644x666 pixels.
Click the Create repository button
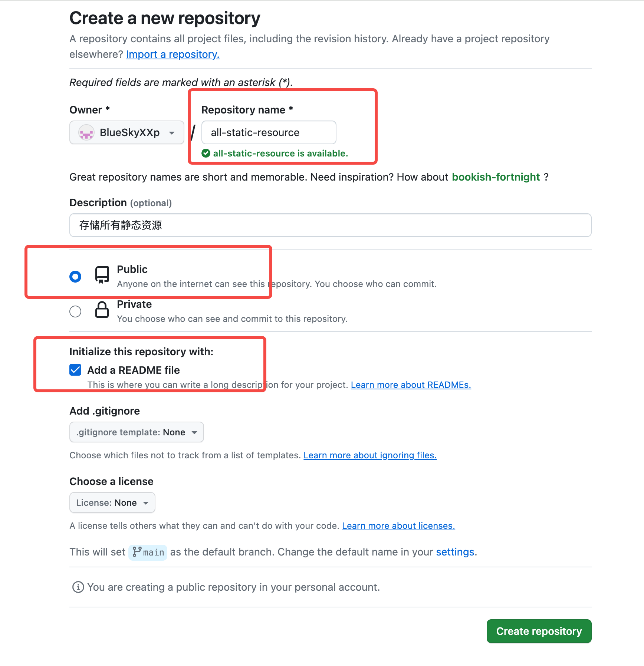point(539,631)
